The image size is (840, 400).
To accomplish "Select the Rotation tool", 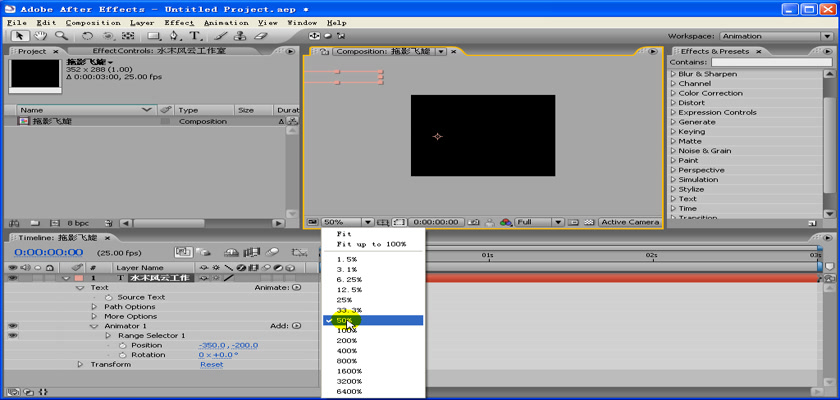I will [x=86, y=36].
